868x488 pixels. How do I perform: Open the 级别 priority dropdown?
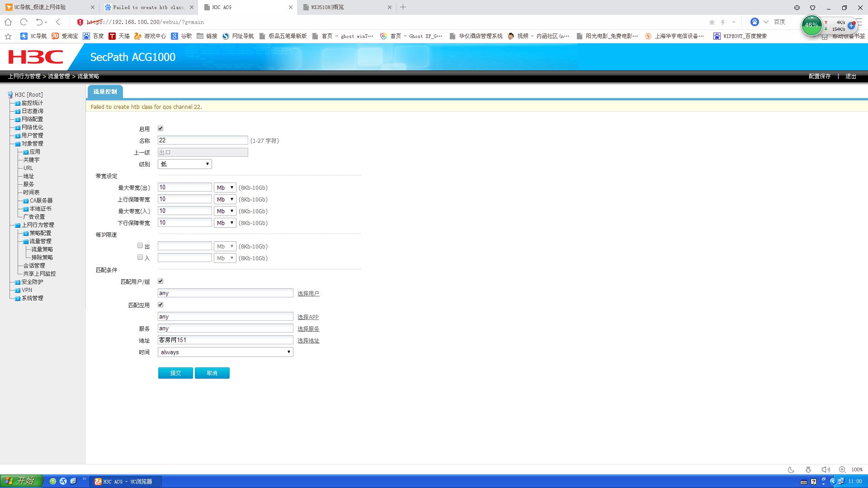click(184, 164)
